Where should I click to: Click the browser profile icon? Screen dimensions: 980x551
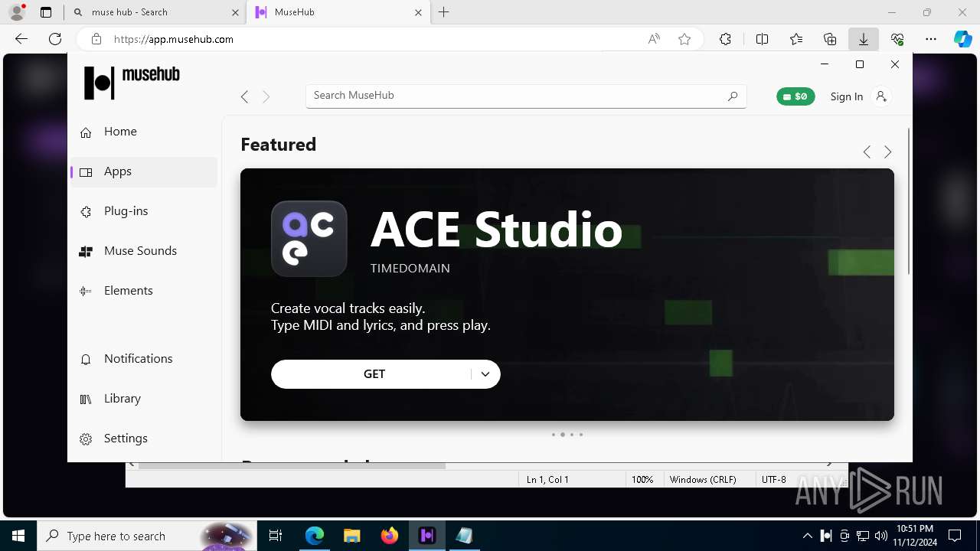coord(17,12)
